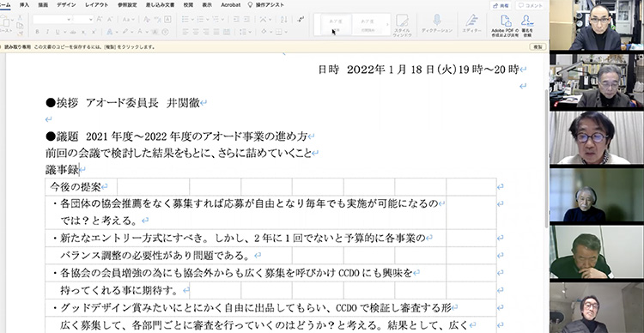Open the borders dropdown arrow

click(x=286, y=32)
